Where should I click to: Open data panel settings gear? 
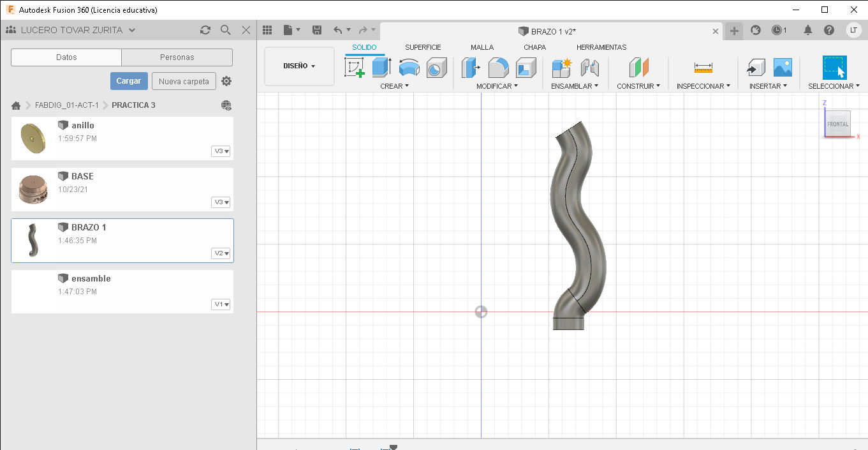coord(226,81)
